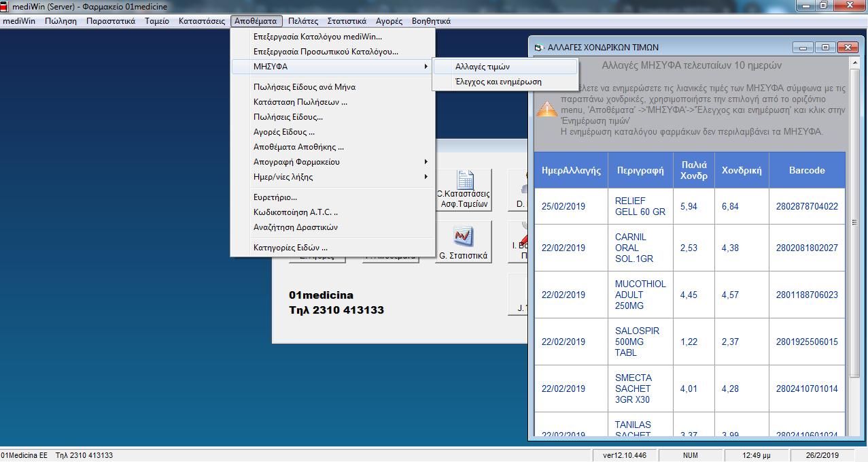Expand the Απογραφή Φαρμακείου submenu
Image resolution: width=868 pixels, height=462 pixels.
click(x=333, y=162)
